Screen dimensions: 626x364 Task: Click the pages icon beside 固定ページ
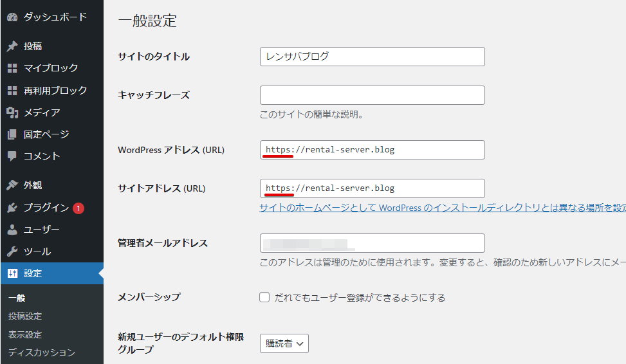[12, 134]
